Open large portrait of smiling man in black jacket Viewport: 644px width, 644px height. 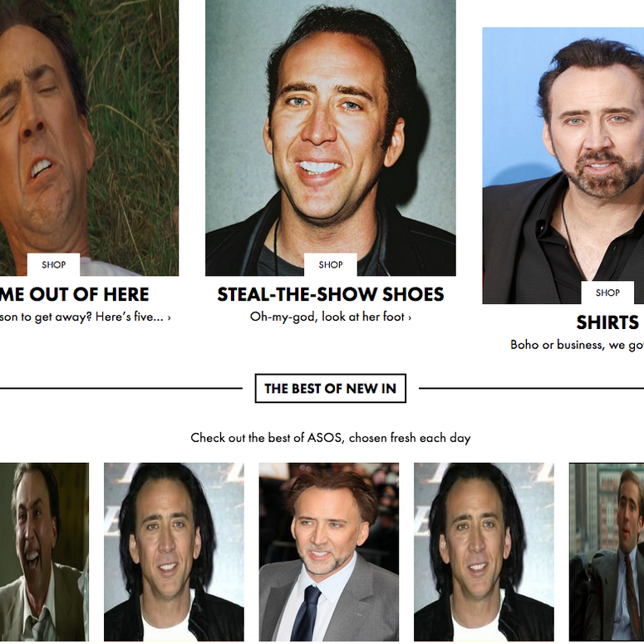(331, 138)
